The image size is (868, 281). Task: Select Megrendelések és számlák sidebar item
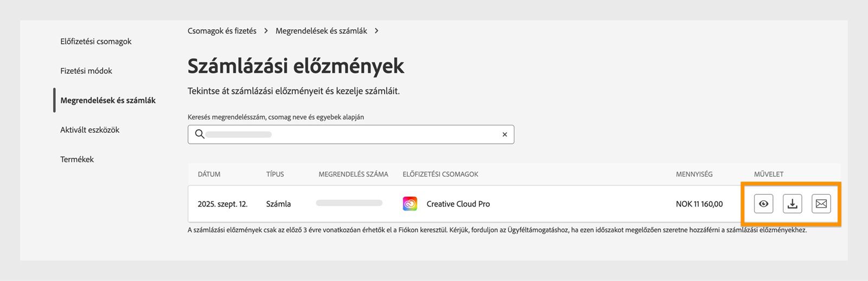coord(108,100)
